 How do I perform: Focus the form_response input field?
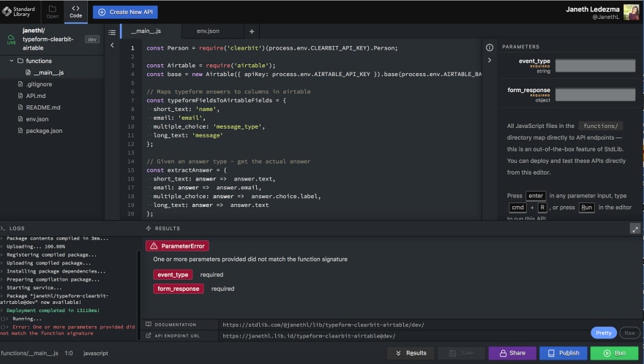click(595, 94)
